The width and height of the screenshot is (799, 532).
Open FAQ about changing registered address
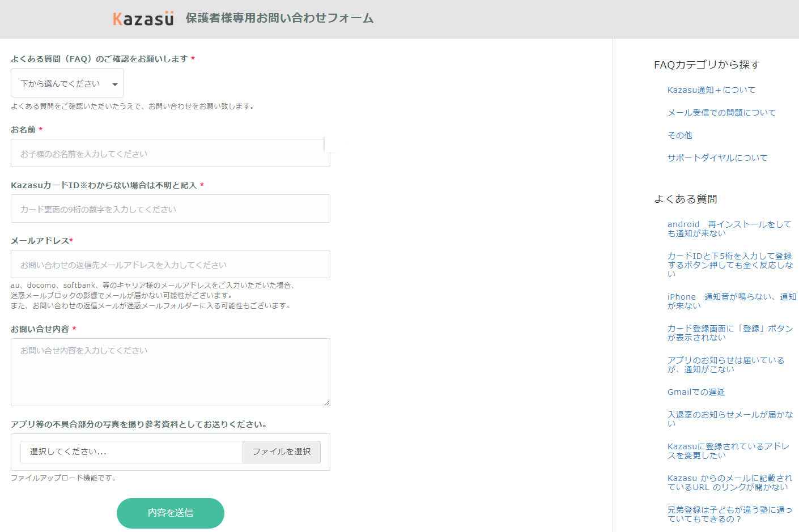click(x=728, y=451)
